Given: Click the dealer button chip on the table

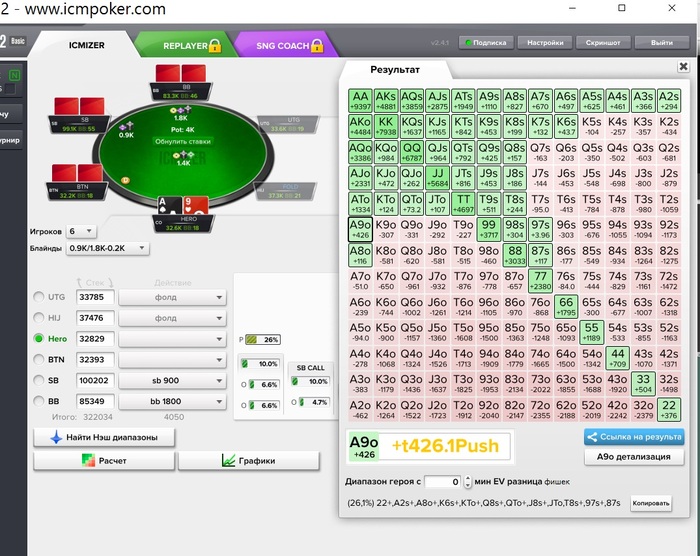Looking at the screenshot, I should click(x=125, y=180).
